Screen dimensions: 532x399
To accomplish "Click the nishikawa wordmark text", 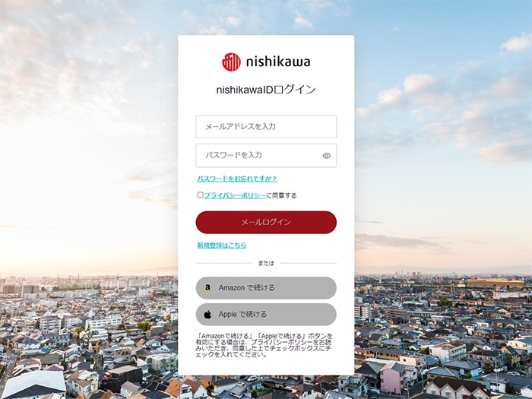I will pyautogui.click(x=278, y=62).
